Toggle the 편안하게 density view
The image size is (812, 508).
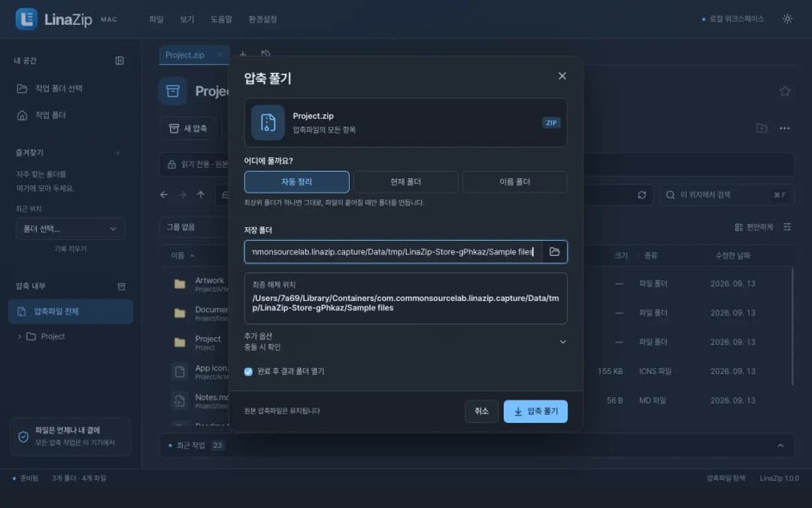coord(753,227)
